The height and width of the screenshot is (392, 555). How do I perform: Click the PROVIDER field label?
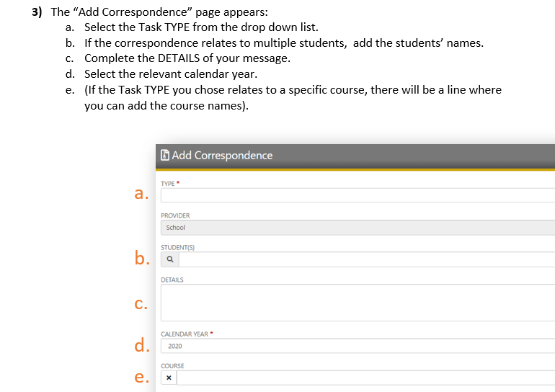tap(175, 215)
